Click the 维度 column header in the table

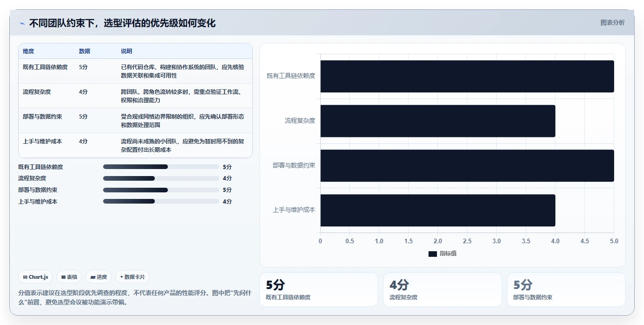(x=28, y=51)
